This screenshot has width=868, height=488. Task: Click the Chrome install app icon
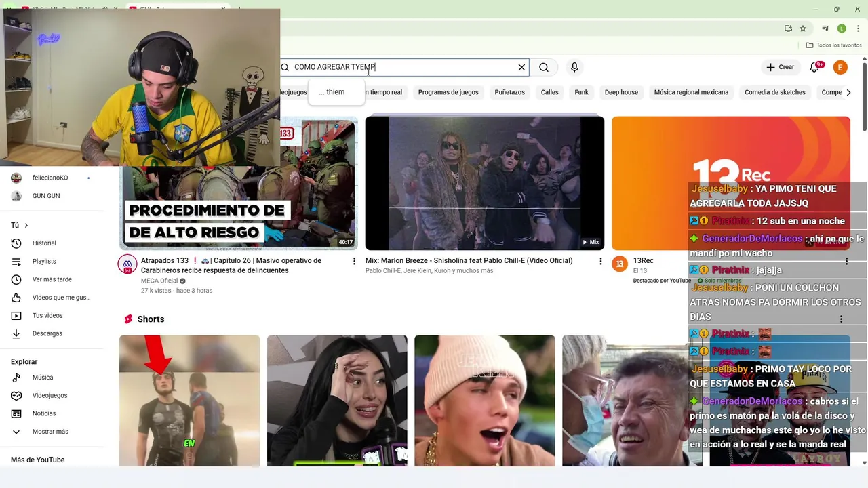pos(788,28)
